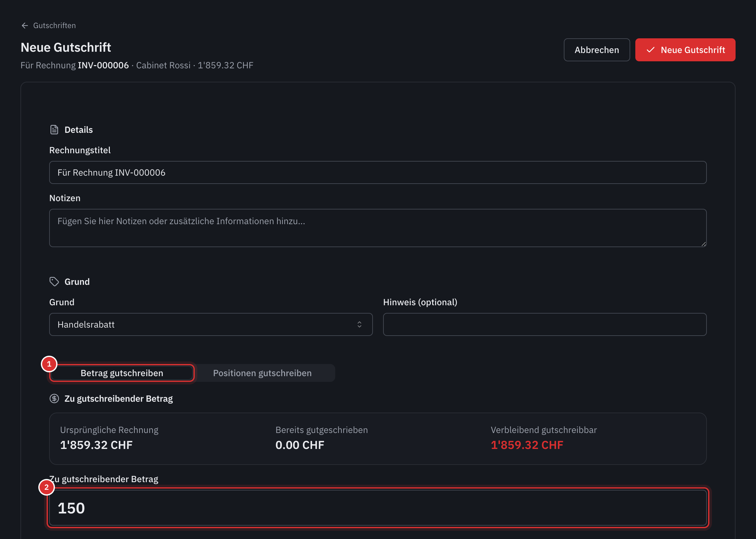Click the Verbleibend gutschreibbar 1'859.32 CHF value
Screen dimensions: 756x539
click(x=527, y=445)
